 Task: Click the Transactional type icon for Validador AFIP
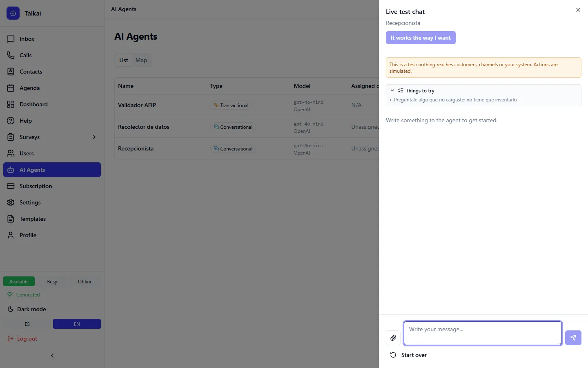(216, 105)
